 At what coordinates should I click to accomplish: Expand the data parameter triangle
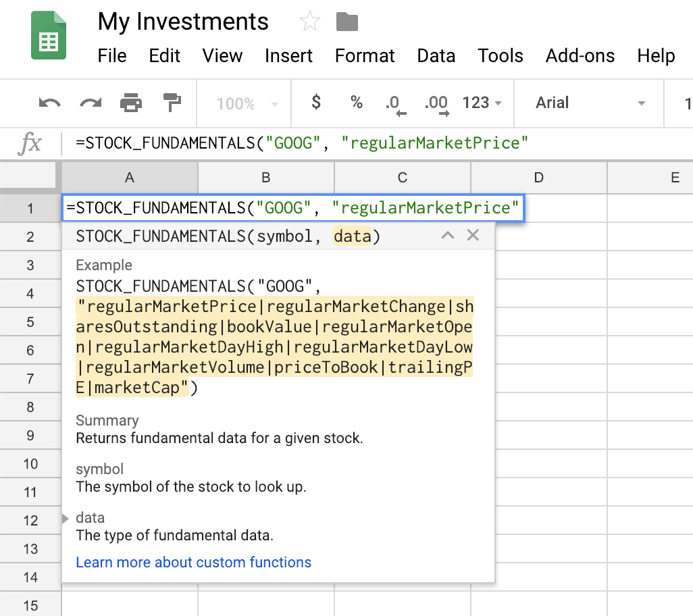click(x=65, y=518)
